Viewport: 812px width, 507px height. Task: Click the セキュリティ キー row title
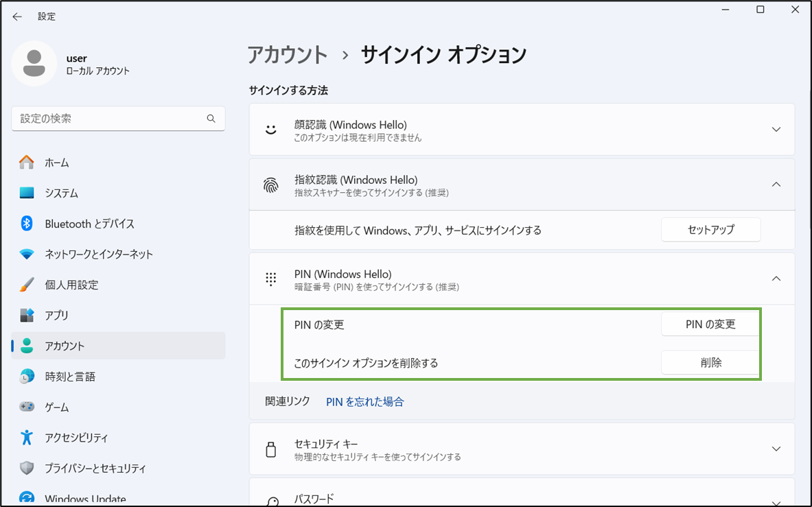click(326, 444)
